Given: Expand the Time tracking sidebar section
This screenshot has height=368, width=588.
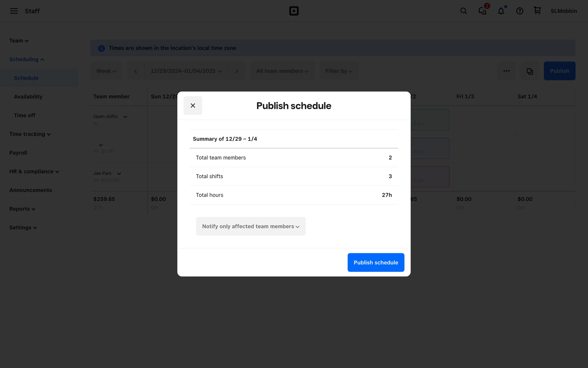Looking at the screenshot, I should 30,134.
